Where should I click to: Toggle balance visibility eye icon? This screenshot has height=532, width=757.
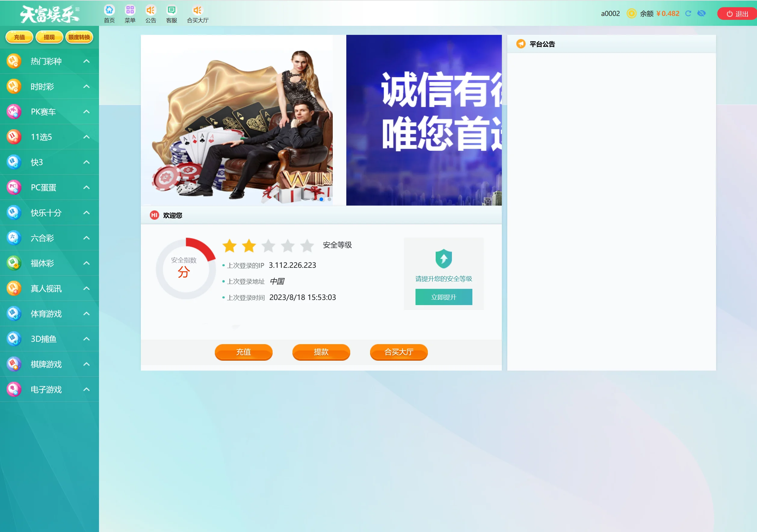coord(701,14)
